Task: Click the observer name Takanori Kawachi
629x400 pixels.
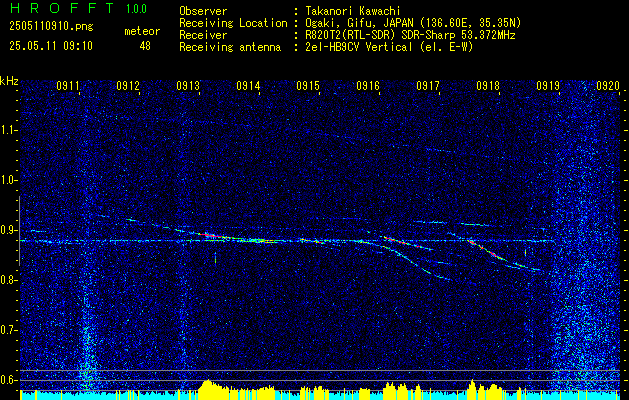Action: 353,11
